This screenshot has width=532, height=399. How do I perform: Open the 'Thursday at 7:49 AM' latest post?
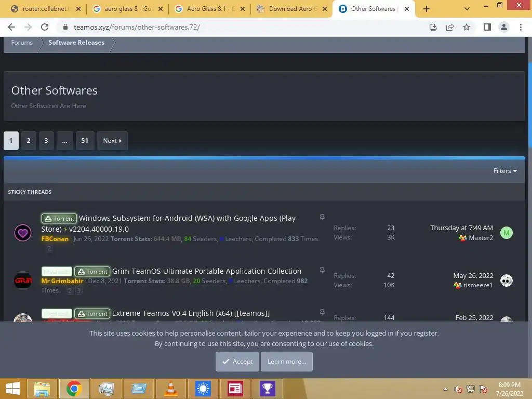[x=461, y=228]
